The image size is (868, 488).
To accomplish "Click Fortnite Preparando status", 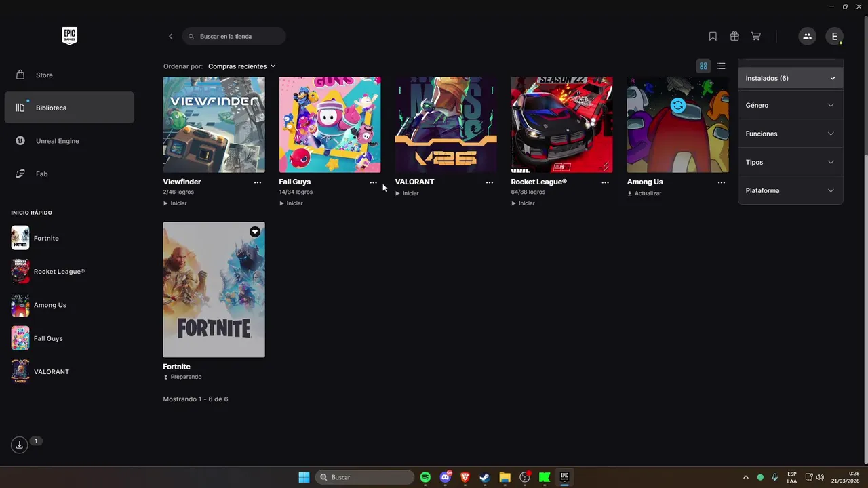I will click(182, 377).
